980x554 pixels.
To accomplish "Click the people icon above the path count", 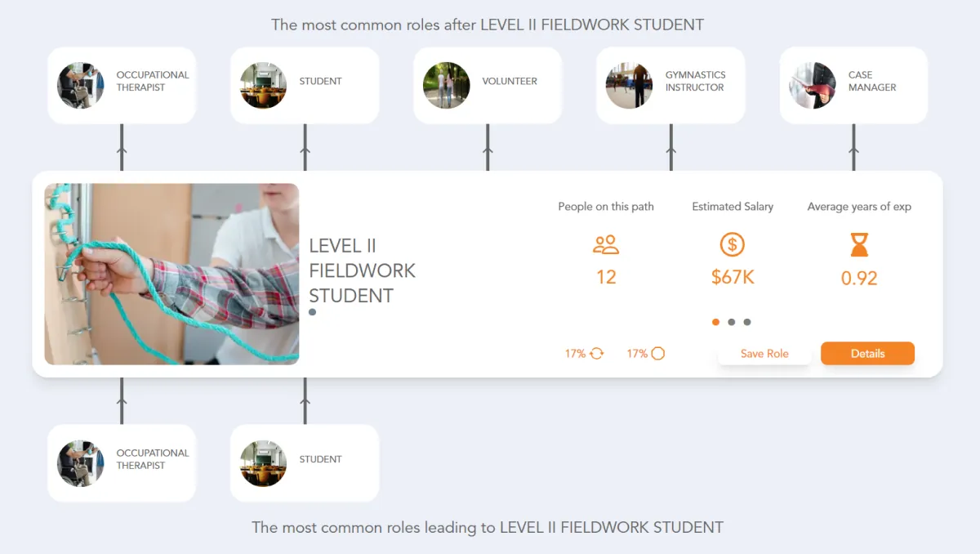I will [605, 244].
